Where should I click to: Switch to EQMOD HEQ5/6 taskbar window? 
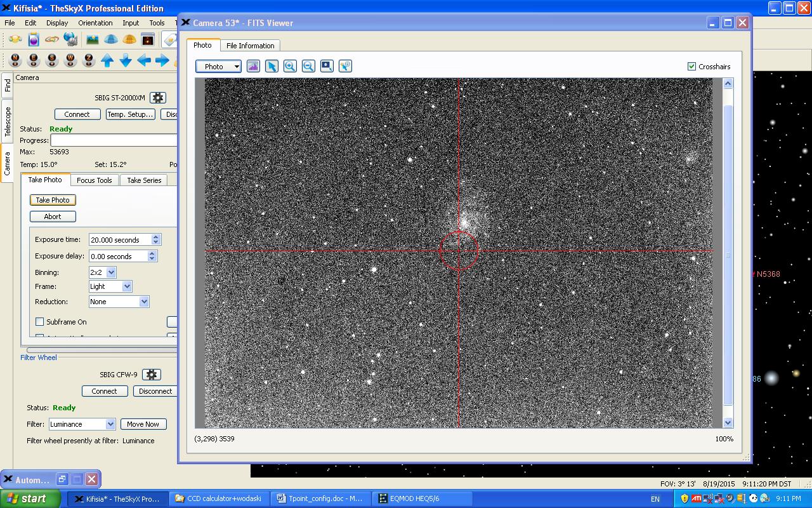click(422, 498)
